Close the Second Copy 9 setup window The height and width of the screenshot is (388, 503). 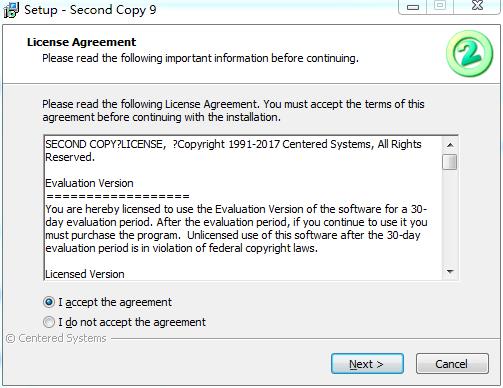477,6
